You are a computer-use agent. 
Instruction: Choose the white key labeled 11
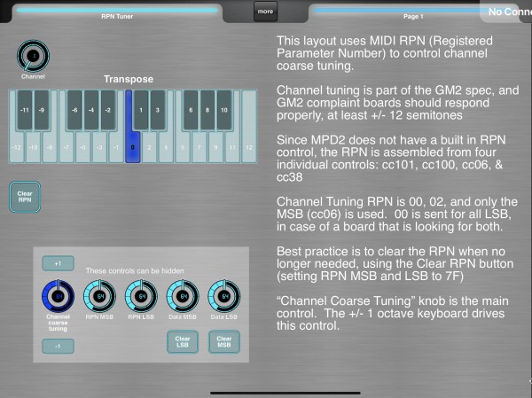[x=232, y=147]
